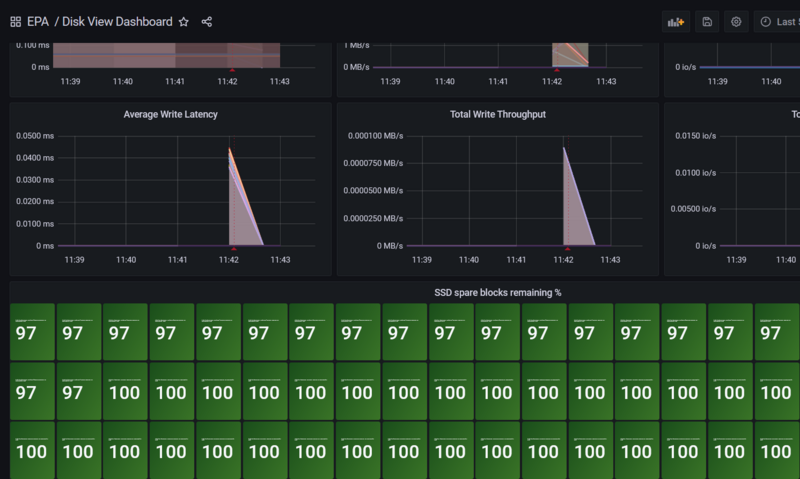Select the 0.0500 ms axis label
Viewport: 800px width, 479px height.
(x=35, y=136)
